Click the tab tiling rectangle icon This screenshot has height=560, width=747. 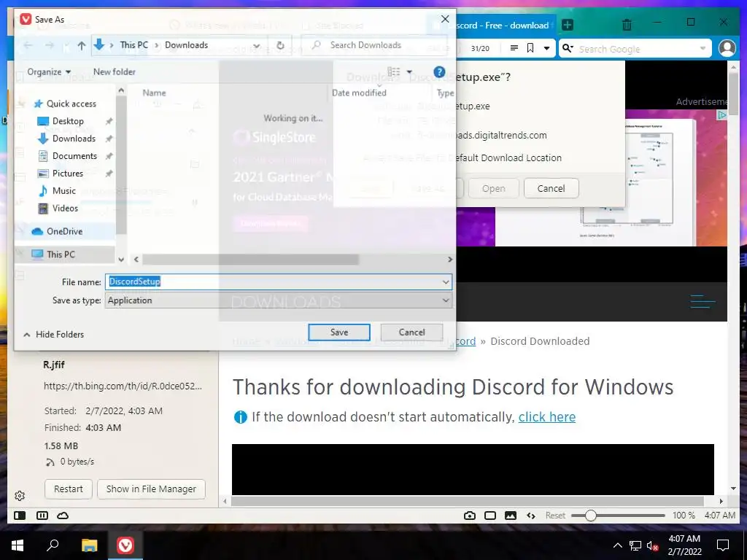click(490, 516)
